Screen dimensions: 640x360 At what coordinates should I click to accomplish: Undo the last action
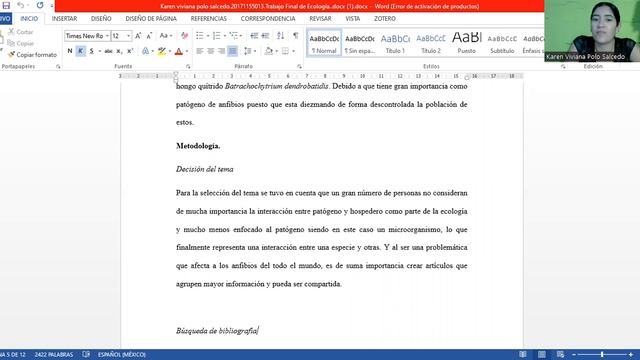(x=20, y=5)
